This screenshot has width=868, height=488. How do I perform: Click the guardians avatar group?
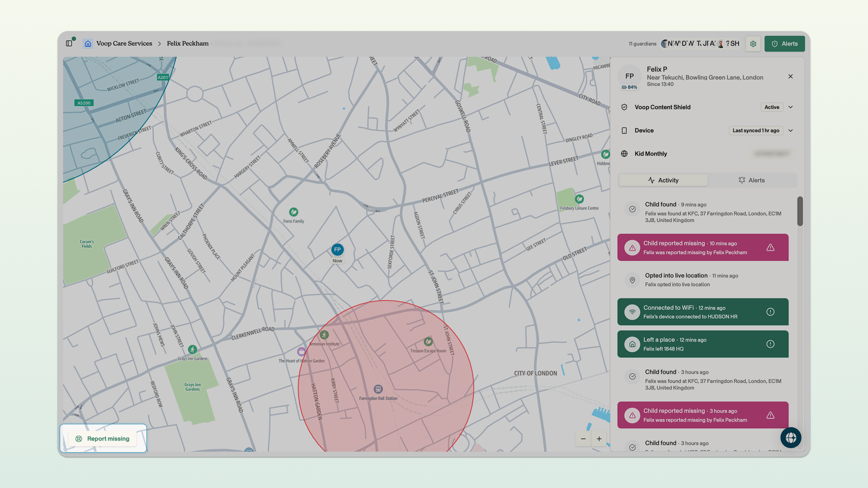click(700, 44)
